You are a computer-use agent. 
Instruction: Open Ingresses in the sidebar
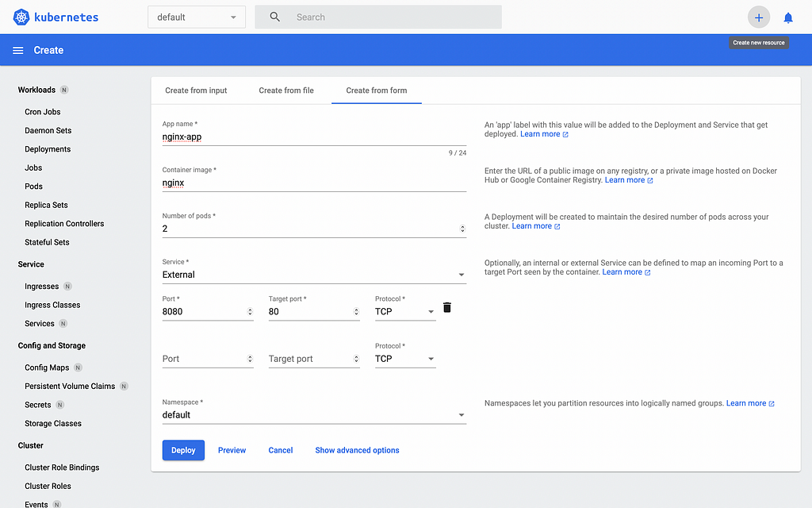click(x=41, y=287)
